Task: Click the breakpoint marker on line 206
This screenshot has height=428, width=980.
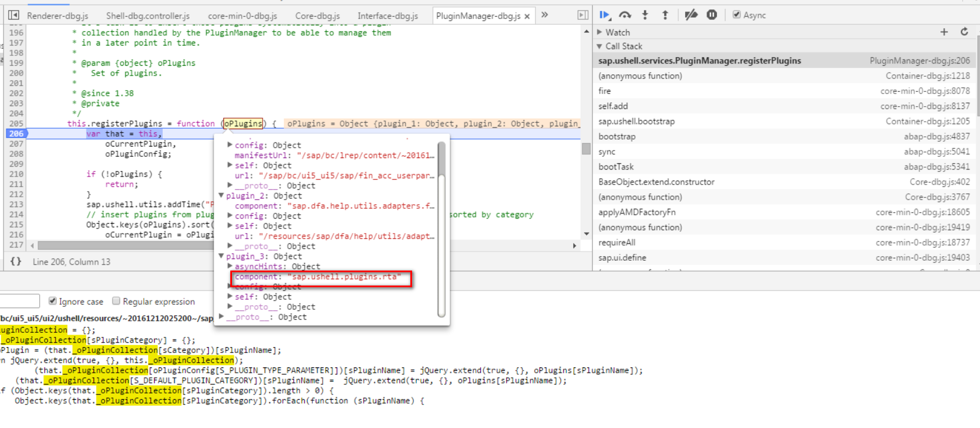Action: (17, 133)
